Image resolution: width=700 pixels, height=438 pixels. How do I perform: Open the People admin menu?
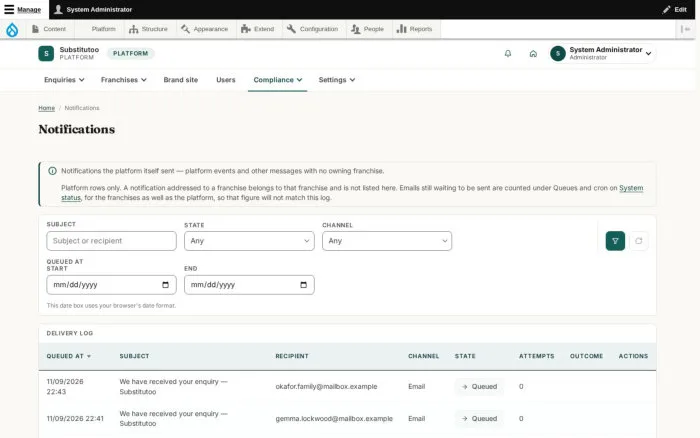367,29
